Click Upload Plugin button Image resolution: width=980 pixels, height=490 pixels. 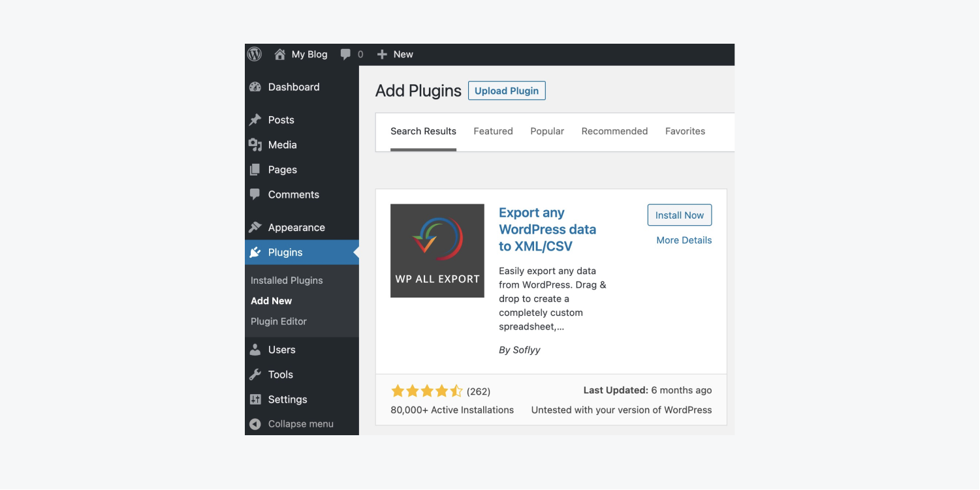[507, 91]
